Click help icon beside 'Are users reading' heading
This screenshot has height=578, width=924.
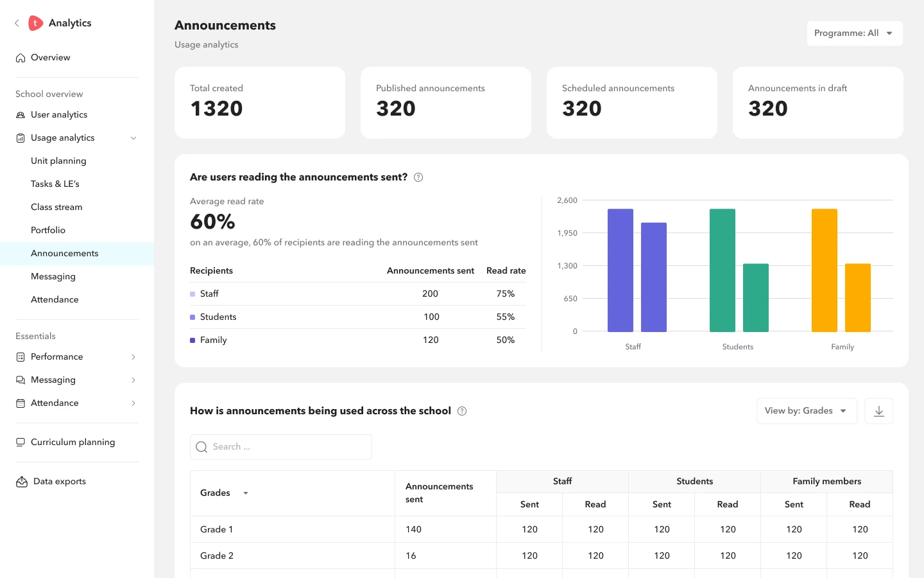[418, 177]
